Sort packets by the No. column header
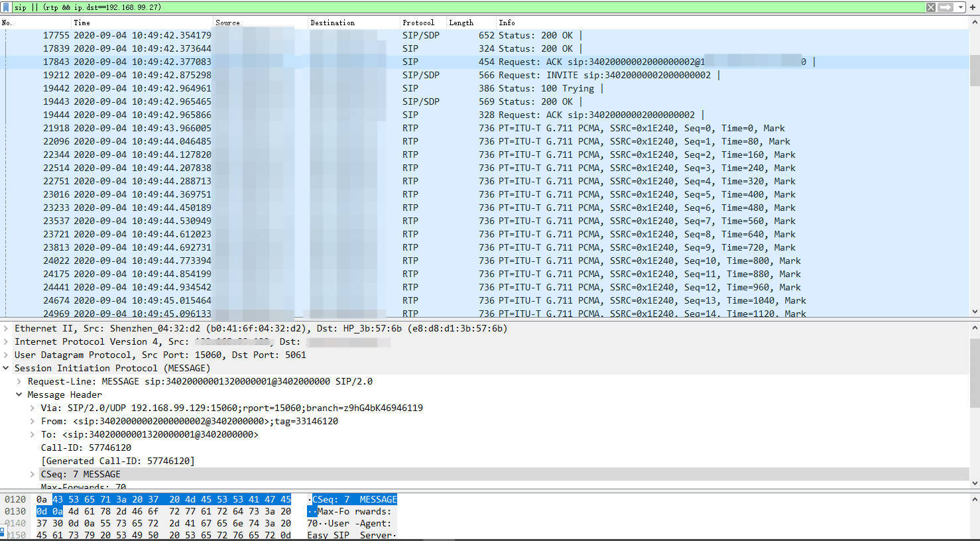The width and height of the screenshot is (980, 541). click(36, 23)
